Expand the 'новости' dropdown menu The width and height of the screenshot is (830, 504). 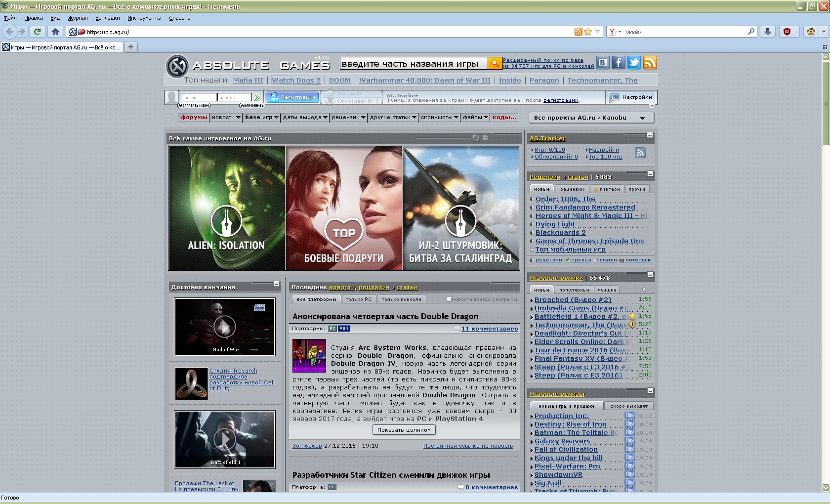coord(226,118)
